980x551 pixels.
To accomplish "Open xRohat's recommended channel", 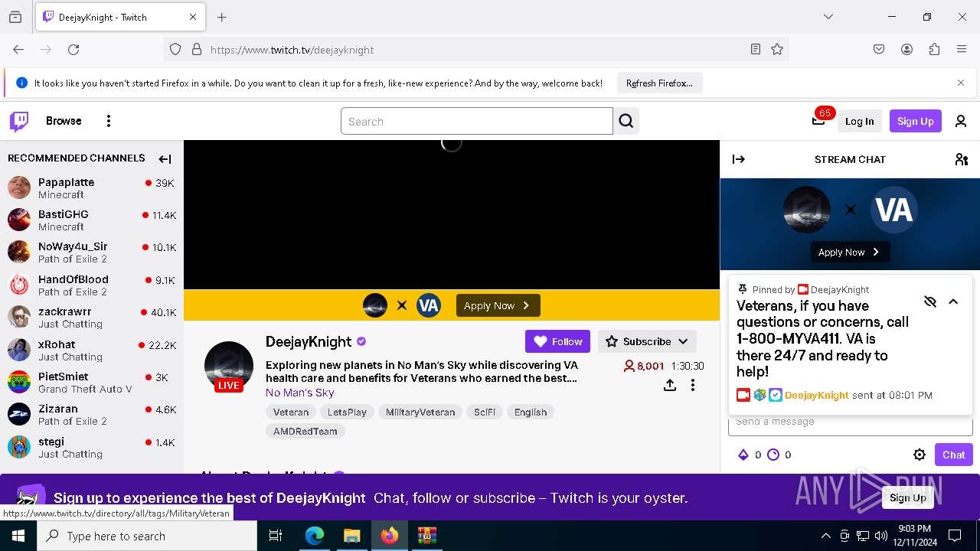I will tap(92, 350).
